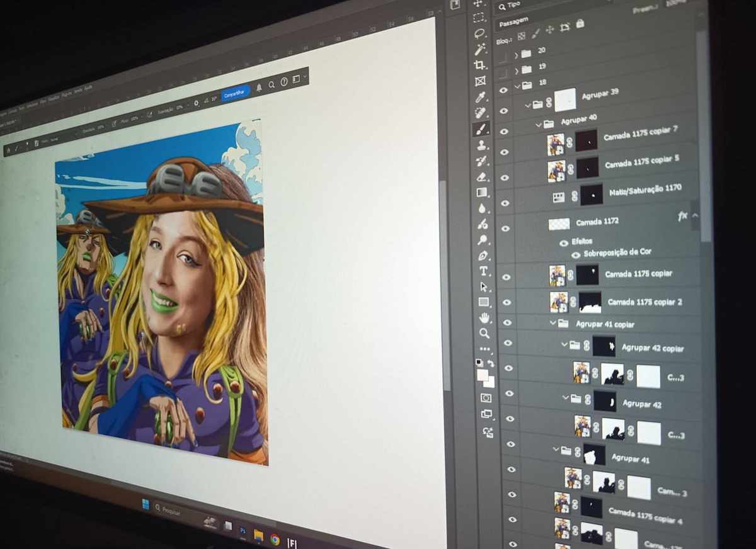Open the Janela menu
756x549 pixels.
[78, 92]
